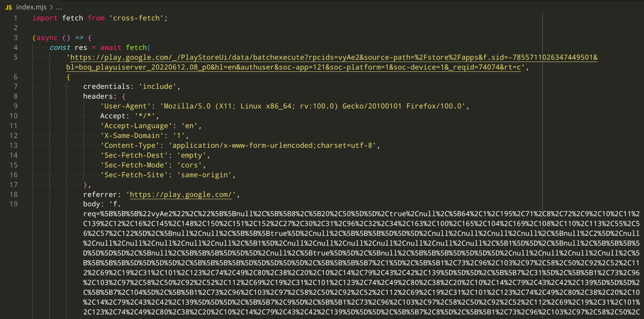This screenshot has height=319, width=644.
Task: Click line number 19 in the gutter
Action: 14,204
